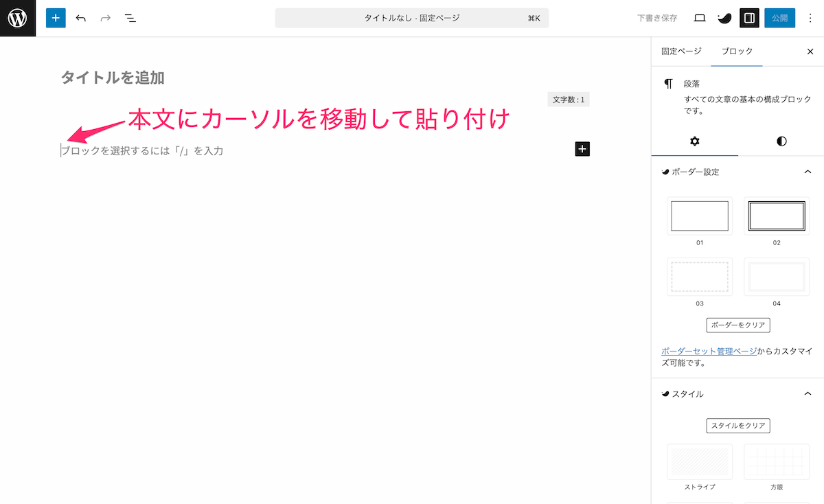Collapse the スタイル panel

[x=808, y=394]
